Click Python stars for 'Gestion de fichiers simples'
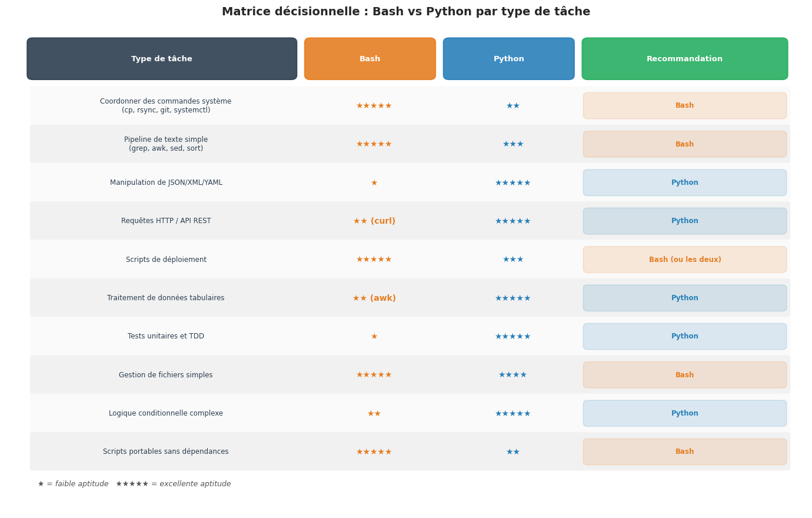 [513, 375]
